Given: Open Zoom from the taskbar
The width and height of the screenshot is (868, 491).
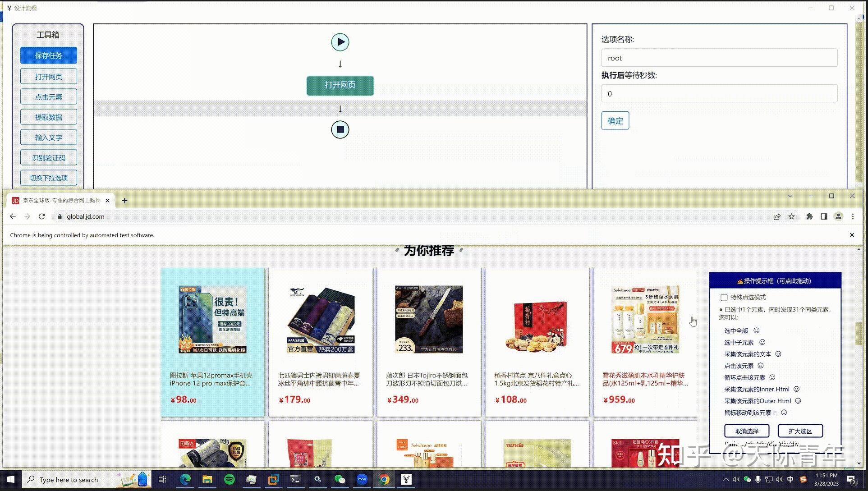Looking at the screenshot, I should (362, 479).
